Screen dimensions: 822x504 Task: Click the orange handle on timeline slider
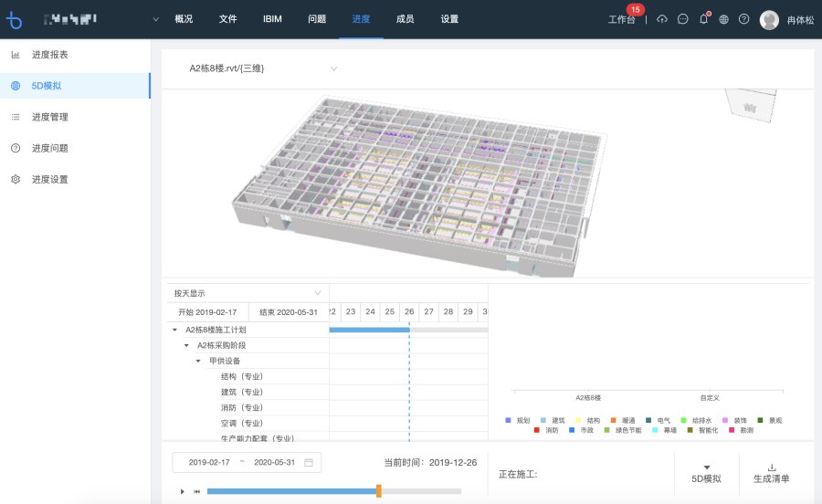point(379,491)
